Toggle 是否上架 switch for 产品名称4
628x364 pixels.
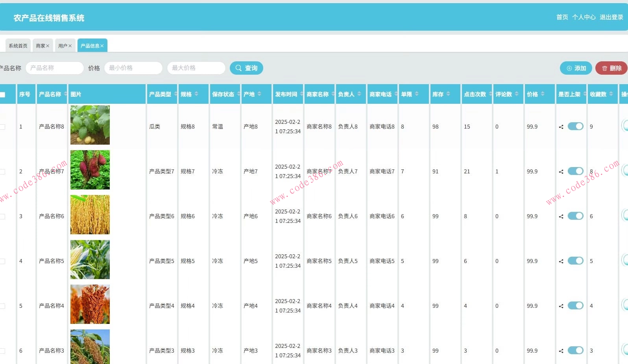tap(576, 305)
